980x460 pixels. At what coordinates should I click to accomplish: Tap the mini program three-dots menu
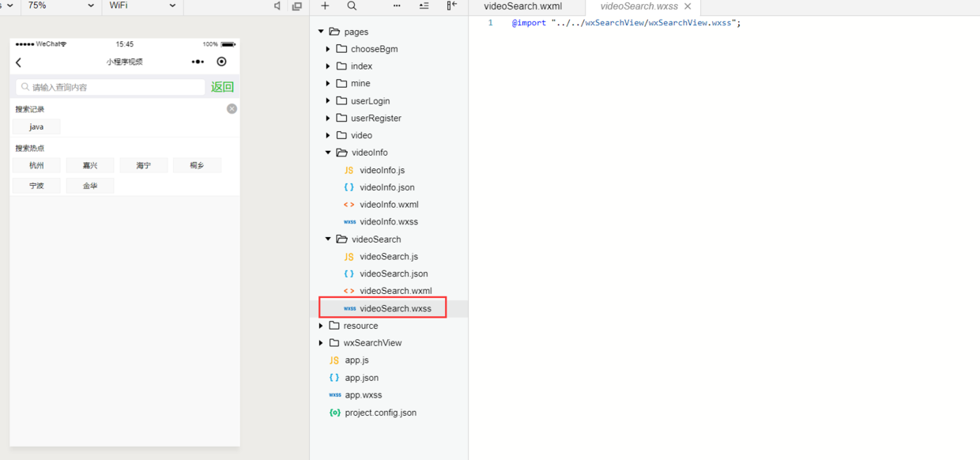(x=198, y=62)
